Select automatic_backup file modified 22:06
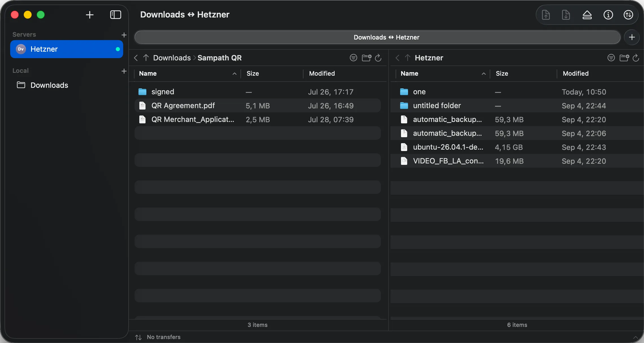 (x=517, y=133)
